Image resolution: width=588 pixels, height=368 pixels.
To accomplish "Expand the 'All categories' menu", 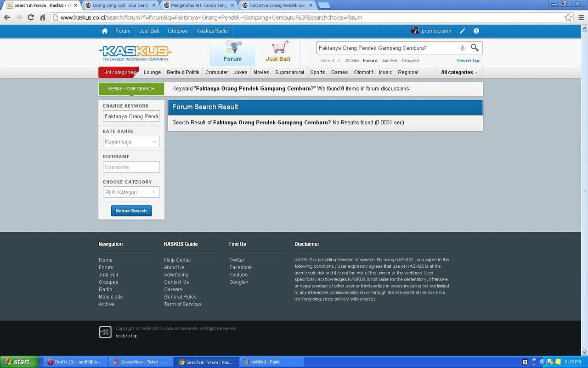I will tap(459, 72).
